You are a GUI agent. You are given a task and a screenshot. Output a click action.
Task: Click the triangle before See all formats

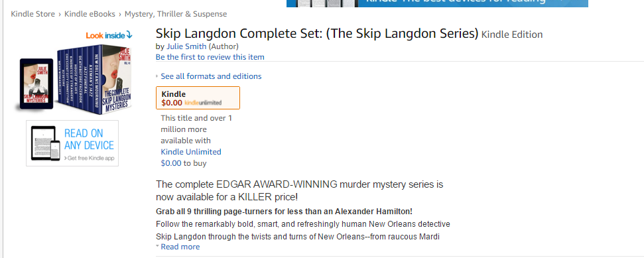click(x=157, y=76)
